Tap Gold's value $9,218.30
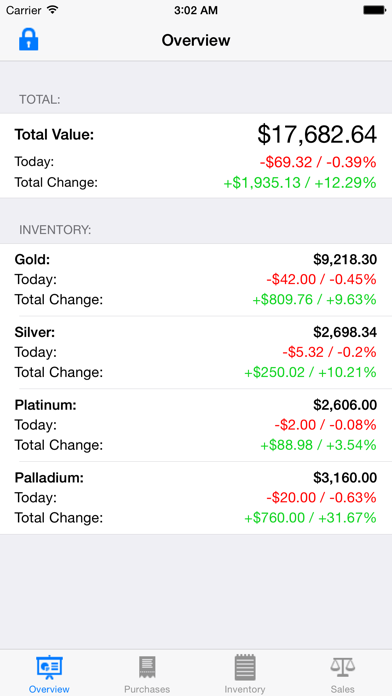Image resolution: width=392 pixels, height=696 pixels. tap(345, 260)
